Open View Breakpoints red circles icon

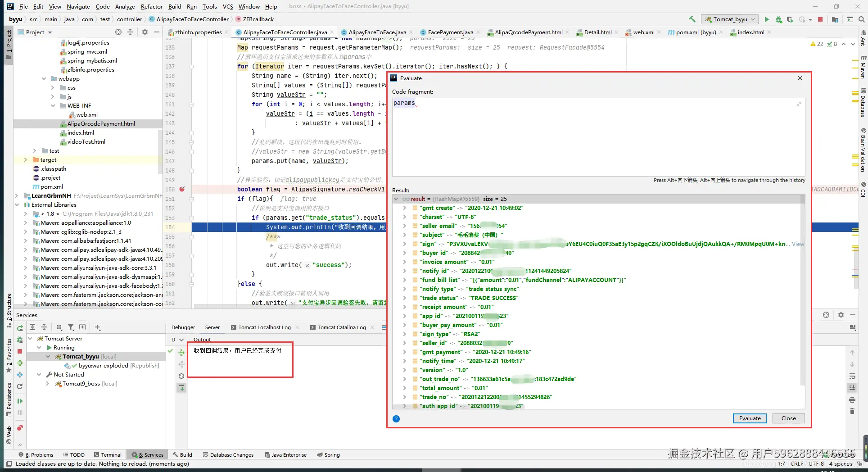pyautogui.click(x=20, y=428)
